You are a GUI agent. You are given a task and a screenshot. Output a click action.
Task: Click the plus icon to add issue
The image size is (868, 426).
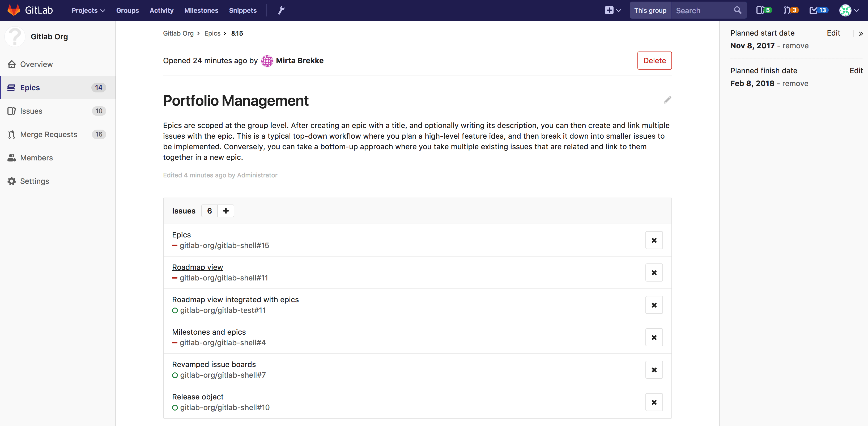tap(226, 211)
